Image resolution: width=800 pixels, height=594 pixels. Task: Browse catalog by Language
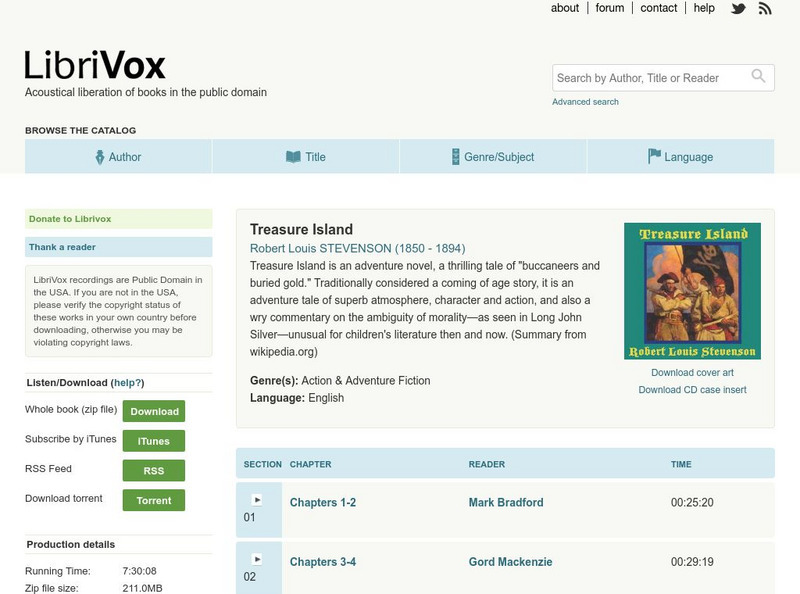(x=680, y=157)
